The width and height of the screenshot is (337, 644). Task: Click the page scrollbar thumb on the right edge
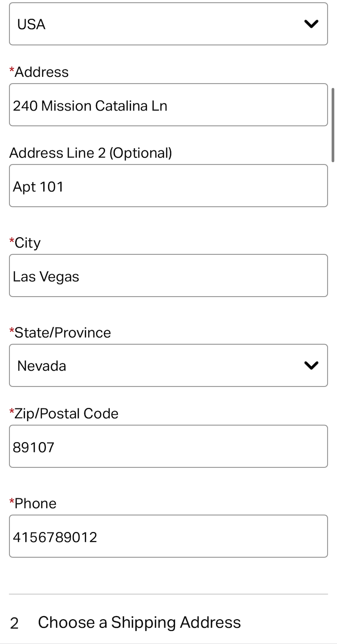tap(333, 125)
